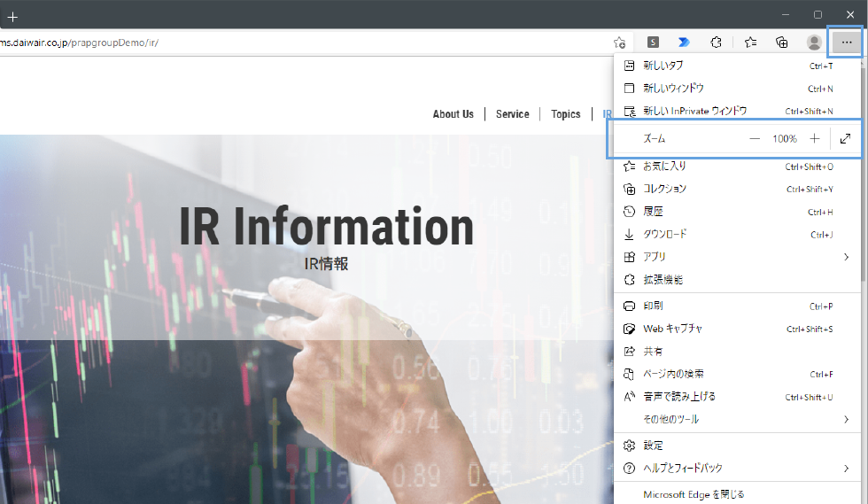This screenshot has height=504, width=868.
Task: Choose 印刷 print entry
Action: (x=737, y=306)
